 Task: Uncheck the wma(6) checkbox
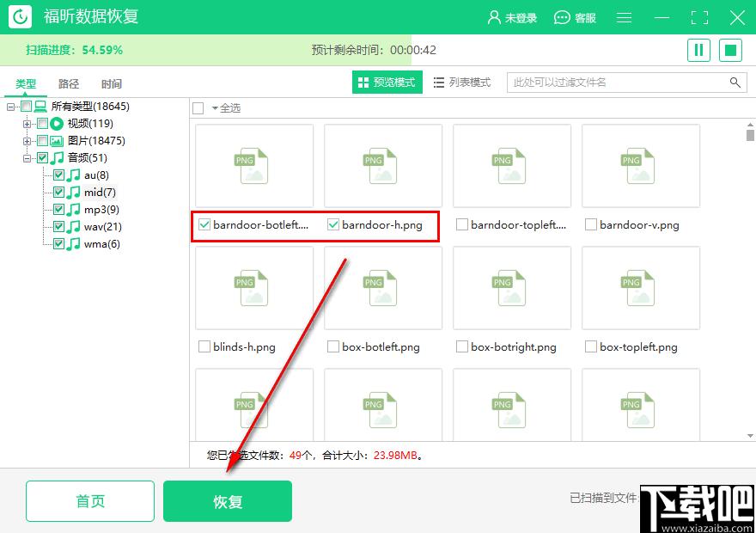point(58,244)
